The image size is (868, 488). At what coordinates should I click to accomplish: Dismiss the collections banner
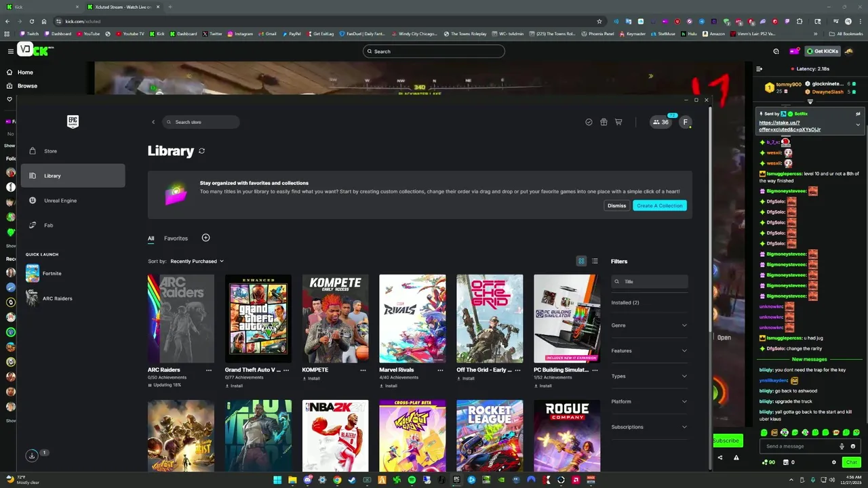click(x=617, y=205)
